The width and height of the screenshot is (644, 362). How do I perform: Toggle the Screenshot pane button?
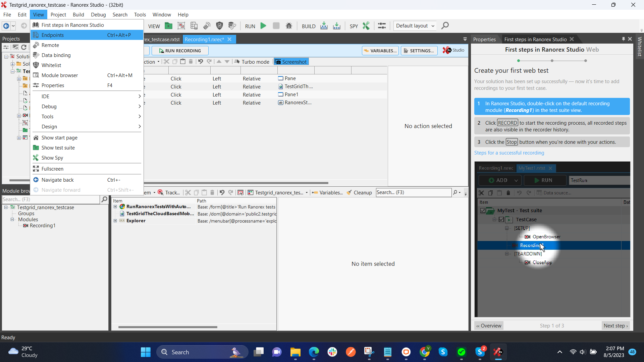[291, 62]
